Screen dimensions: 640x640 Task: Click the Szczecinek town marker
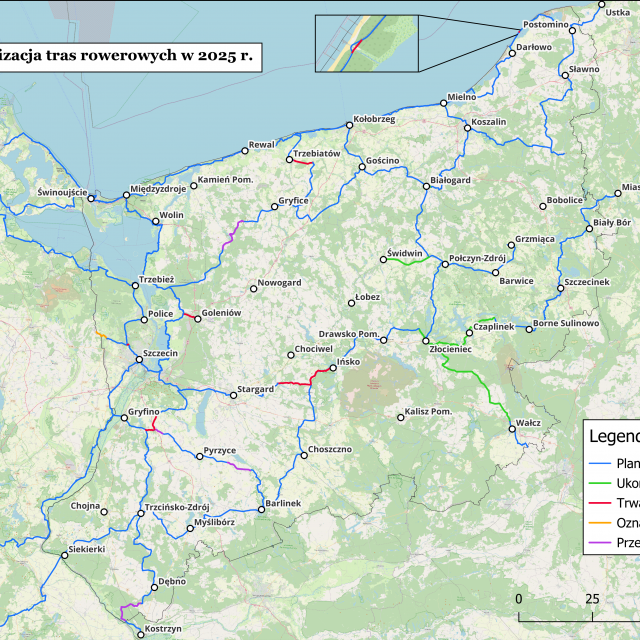coord(559,290)
